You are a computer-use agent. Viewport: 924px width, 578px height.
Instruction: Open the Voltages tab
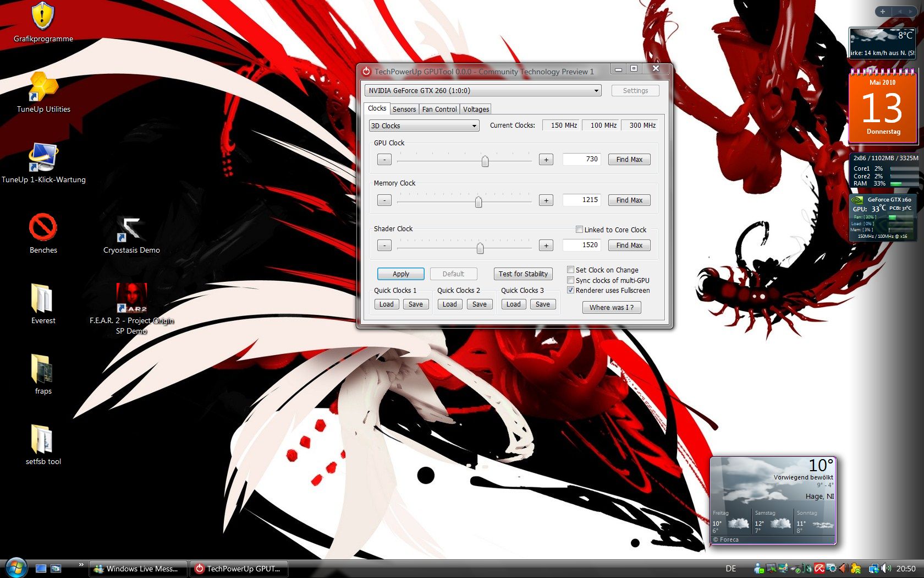pos(476,110)
